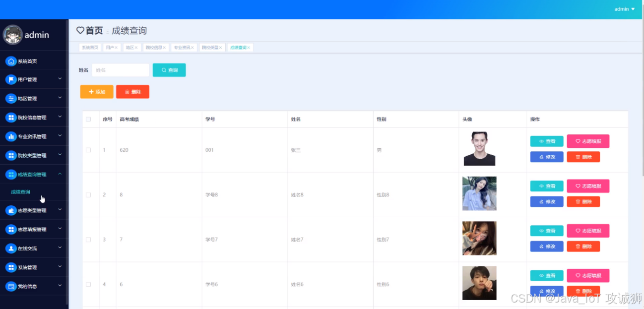Click 志愿填报 button for 张三's row
This screenshot has height=309, width=644.
pos(588,141)
